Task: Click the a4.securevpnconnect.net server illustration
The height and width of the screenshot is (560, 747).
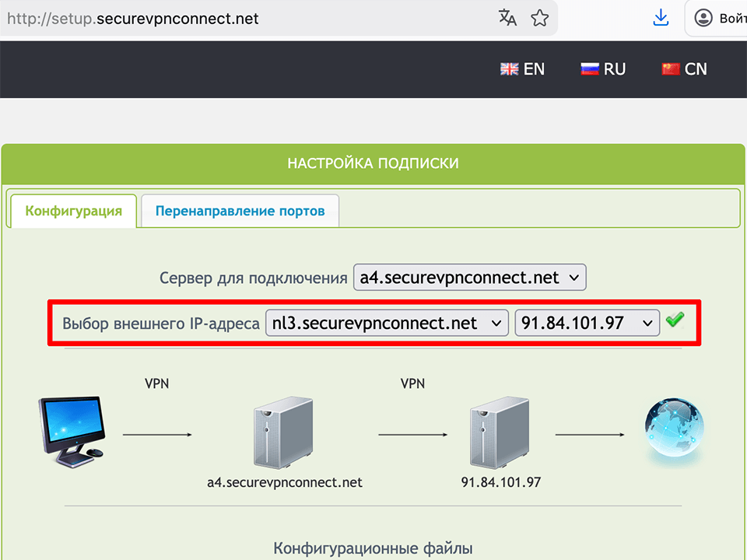Action: tap(284, 428)
